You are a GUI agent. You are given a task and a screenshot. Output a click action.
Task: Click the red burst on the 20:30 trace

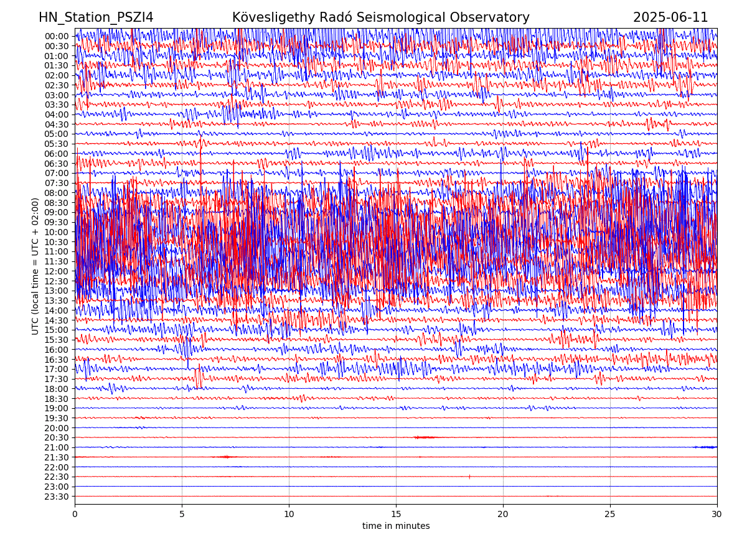point(425,437)
